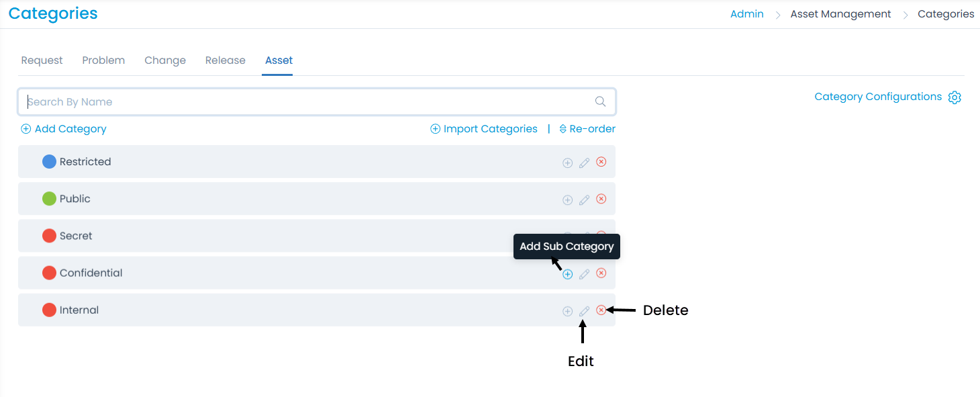Click the search magnifier icon
This screenshot has width=980, height=397.
[601, 102]
